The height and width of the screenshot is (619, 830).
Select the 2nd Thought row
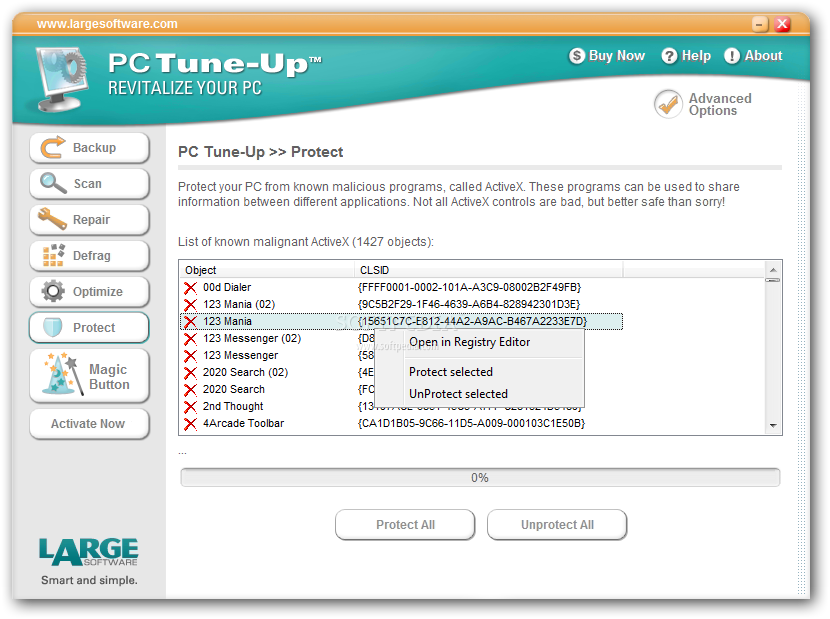tap(277, 407)
